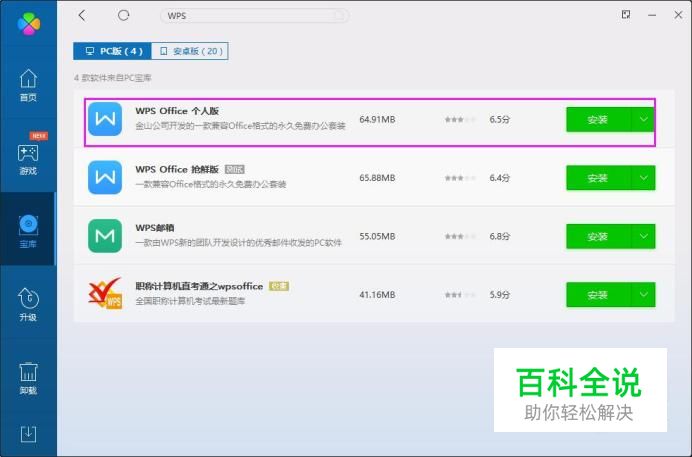Image resolution: width=692 pixels, height=457 pixels.
Task: Click WPS Office 抢鲜版 app icon
Action: (105, 177)
